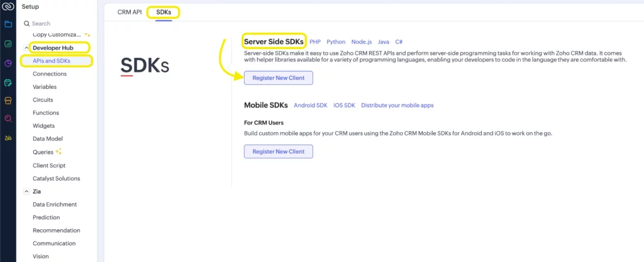Open Distribute your mobile apps link
Image resolution: width=644 pixels, height=262 pixels.
click(x=397, y=105)
